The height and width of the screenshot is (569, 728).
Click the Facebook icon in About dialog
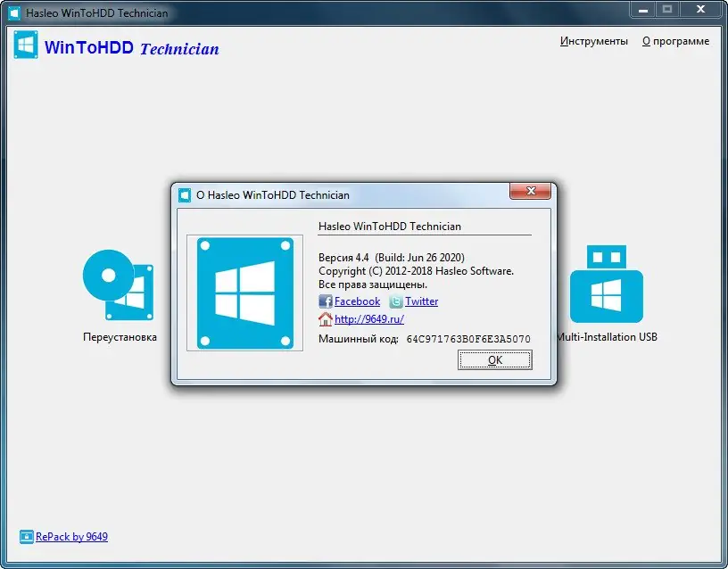click(326, 301)
